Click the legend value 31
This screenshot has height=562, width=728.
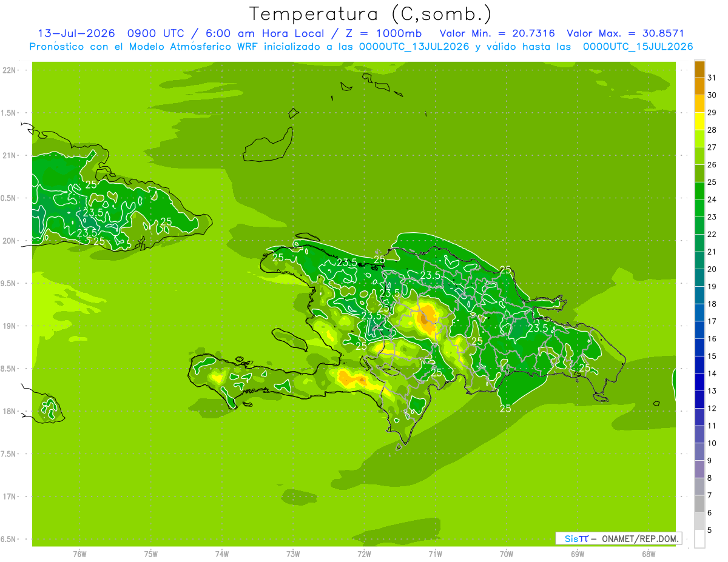712,78
